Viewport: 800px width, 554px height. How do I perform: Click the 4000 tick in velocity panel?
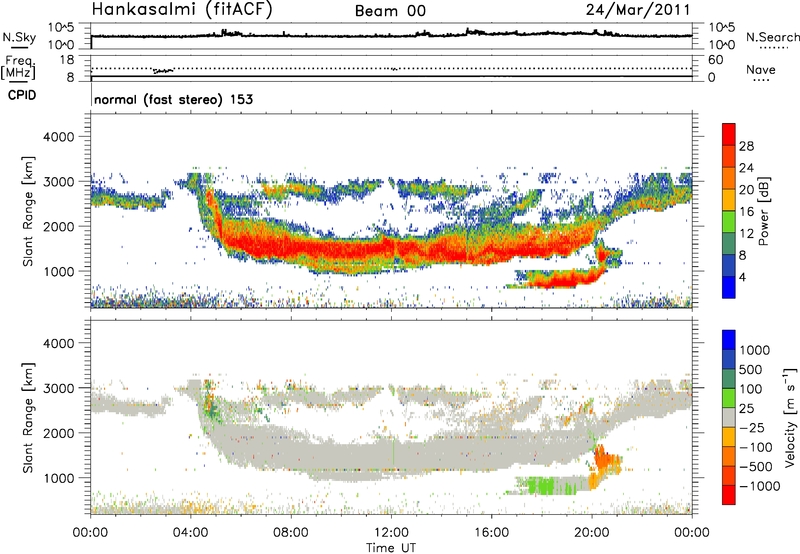(x=58, y=343)
